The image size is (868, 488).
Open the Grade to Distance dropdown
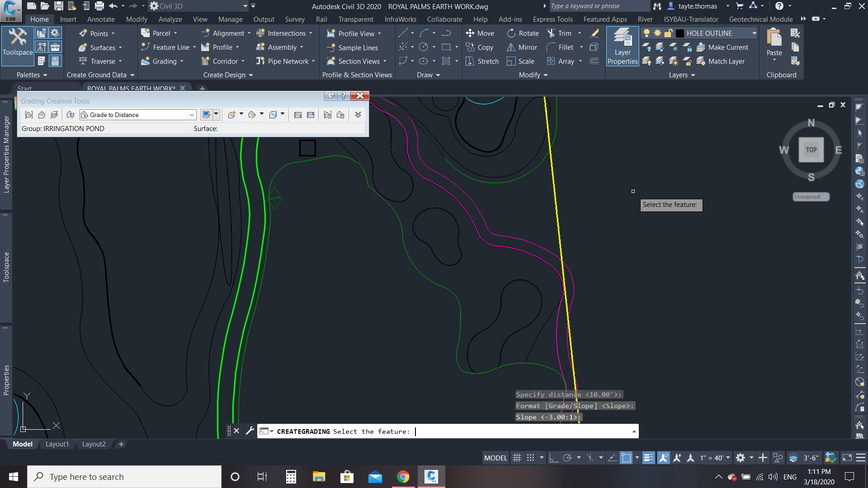click(192, 115)
